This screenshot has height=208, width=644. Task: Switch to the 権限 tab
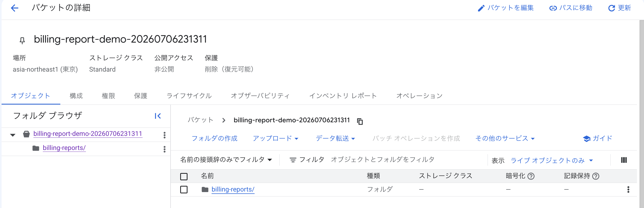[108, 96]
